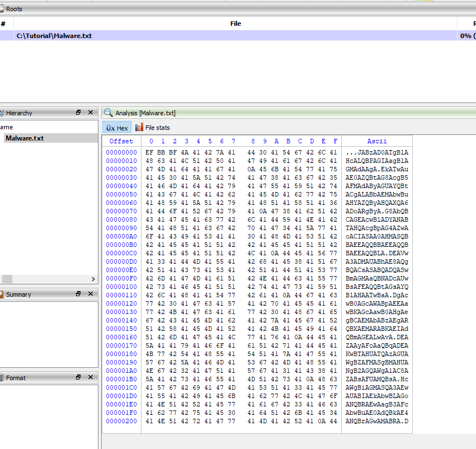This screenshot has height=449, width=476.
Task: Select Malware.txt in the Hierarchy tree
Action: tap(25, 138)
